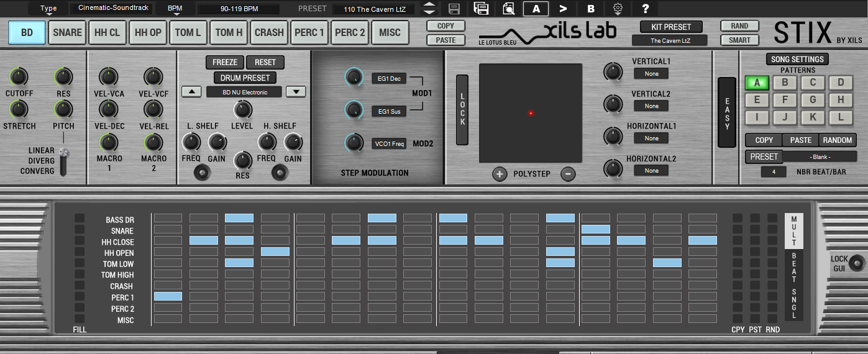
Task: Toggle fourth step of HH OPEN row
Action: pyautogui.click(x=275, y=252)
